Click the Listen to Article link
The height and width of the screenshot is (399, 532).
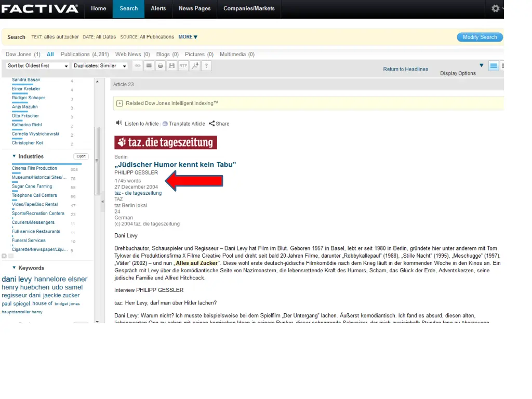(x=141, y=124)
